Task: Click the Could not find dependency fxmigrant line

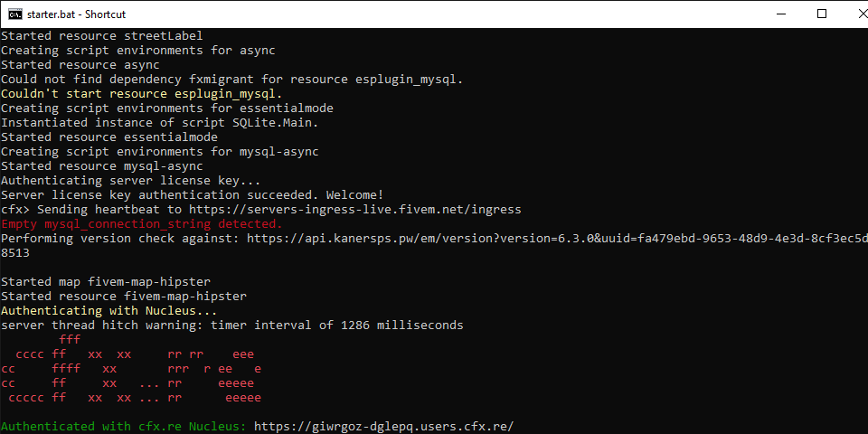Action: 232,80
